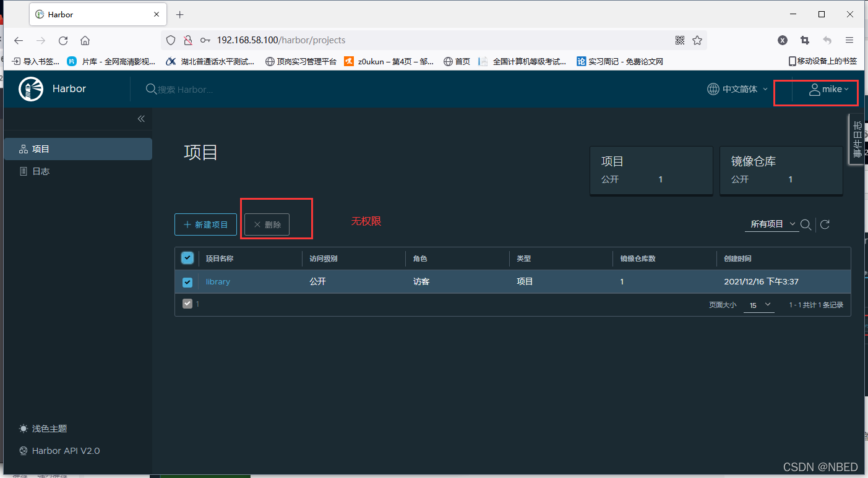Image resolution: width=868 pixels, height=478 pixels.
Task: Click the saved password key icon
Action: [x=205, y=40]
